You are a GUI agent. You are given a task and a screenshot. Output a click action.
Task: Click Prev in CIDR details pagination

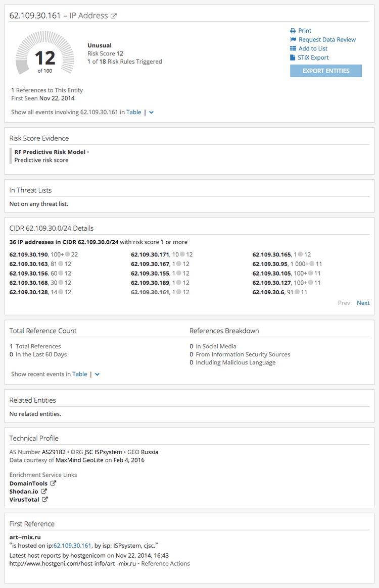point(344,303)
